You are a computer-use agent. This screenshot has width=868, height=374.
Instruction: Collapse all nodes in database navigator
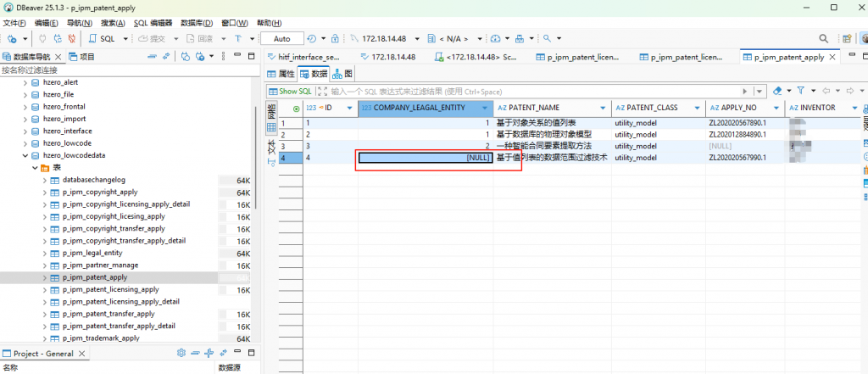tap(151, 57)
